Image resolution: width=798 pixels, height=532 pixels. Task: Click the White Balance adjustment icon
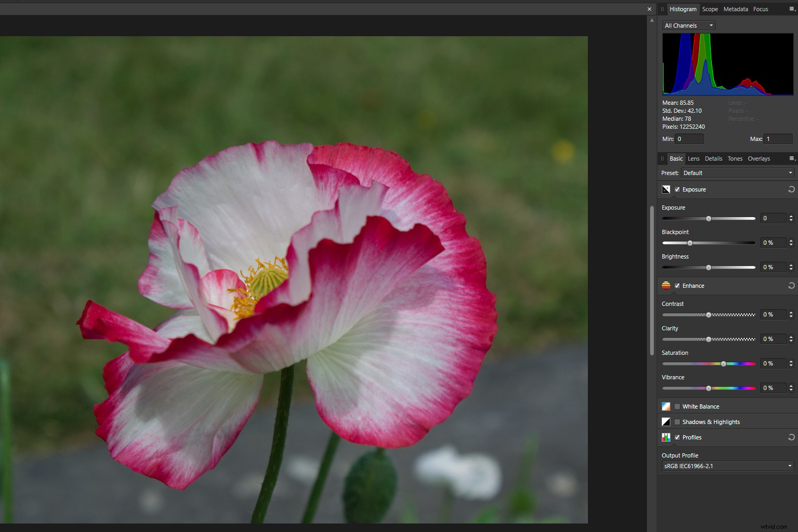pyautogui.click(x=666, y=406)
